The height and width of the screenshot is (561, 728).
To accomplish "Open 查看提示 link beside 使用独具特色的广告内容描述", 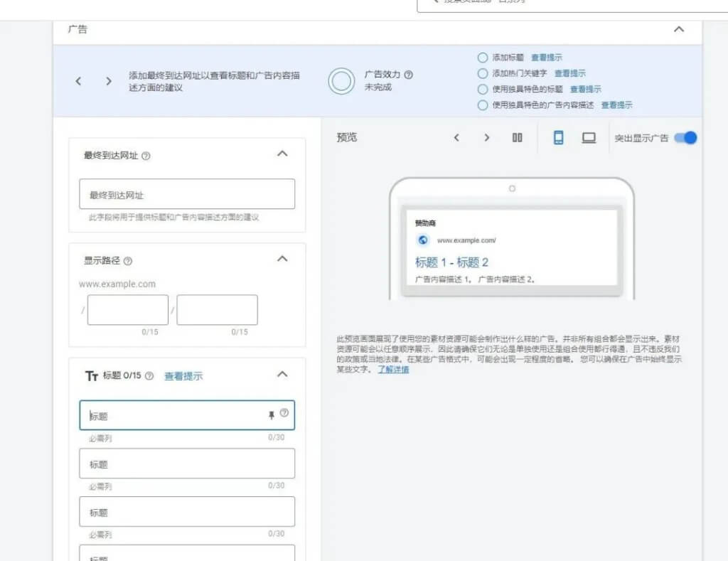I will 616,105.
